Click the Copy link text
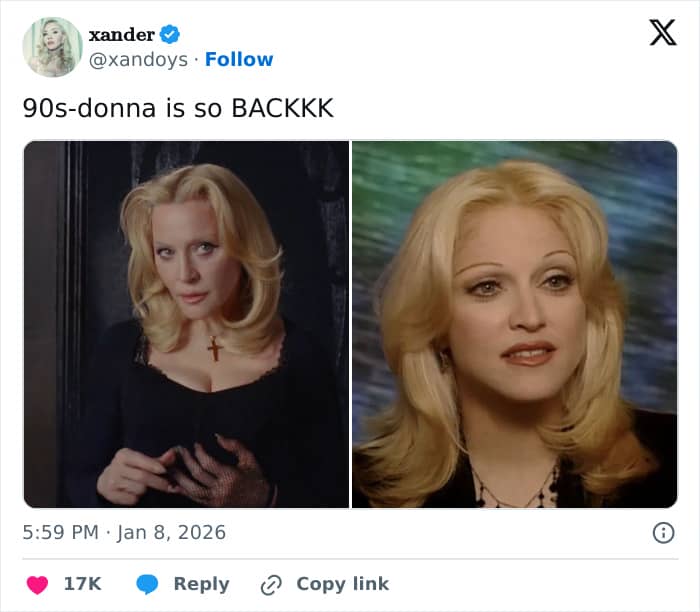700x612 pixels. 342,584
